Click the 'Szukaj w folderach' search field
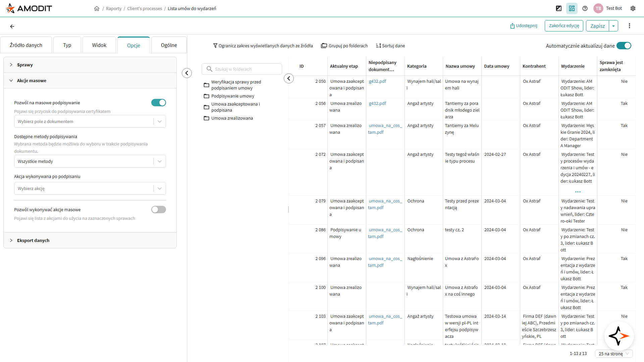Screen dimensions: 644x362 point(245,69)
